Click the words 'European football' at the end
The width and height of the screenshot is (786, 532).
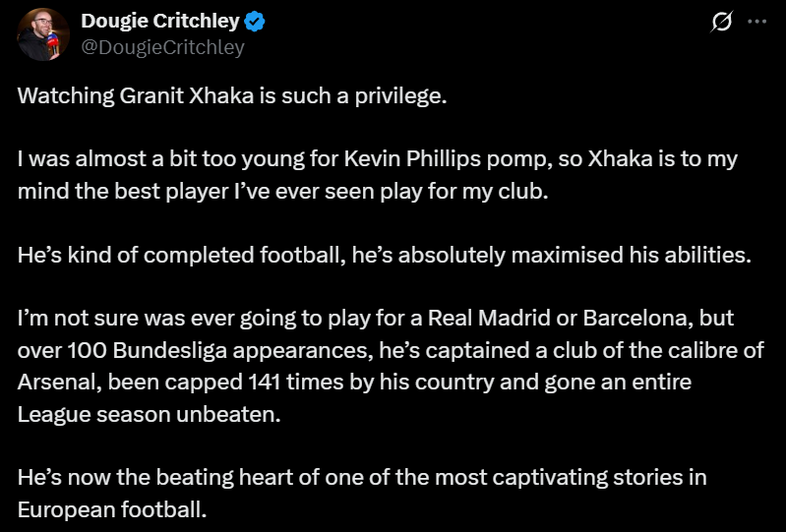tap(112, 509)
